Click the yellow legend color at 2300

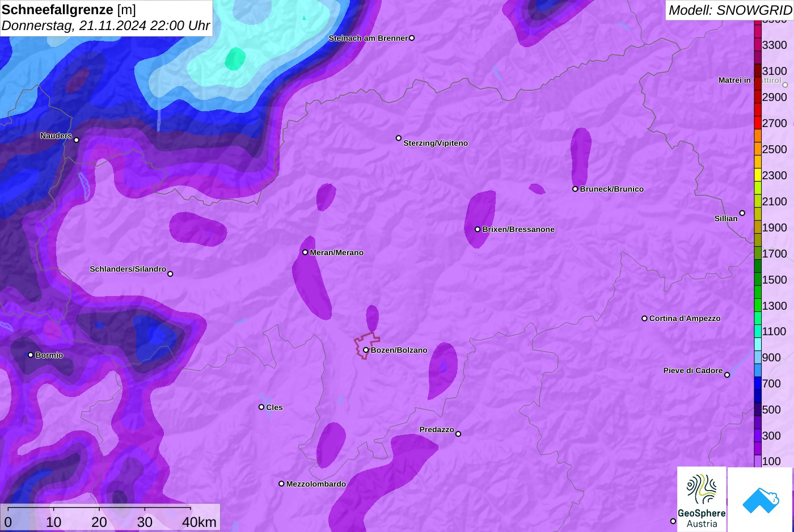(758, 175)
